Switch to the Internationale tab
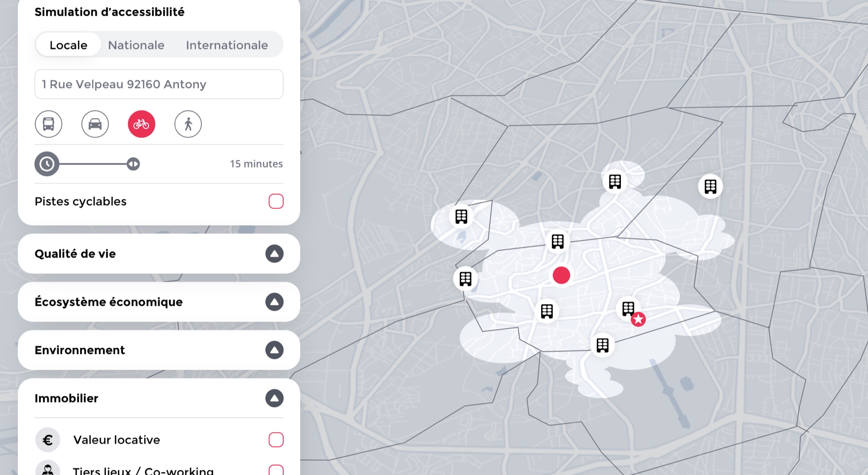Image resolution: width=868 pixels, height=475 pixels. pyautogui.click(x=227, y=45)
